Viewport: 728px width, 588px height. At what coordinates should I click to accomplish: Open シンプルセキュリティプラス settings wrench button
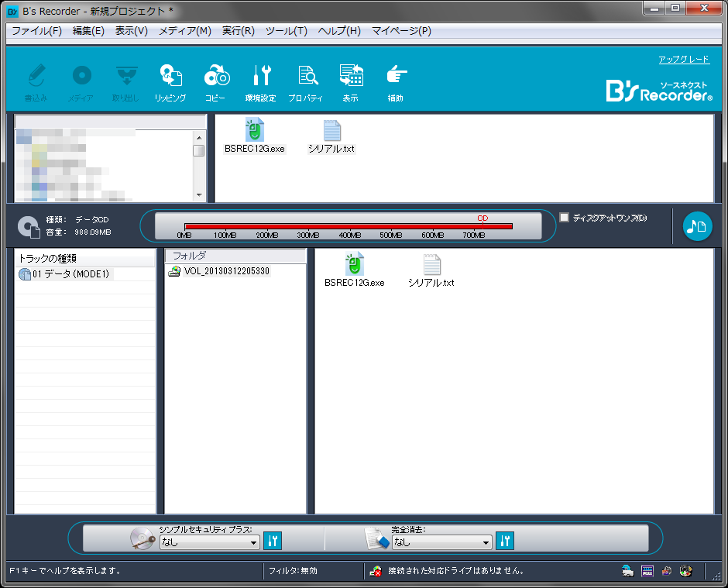click(273, 541)
